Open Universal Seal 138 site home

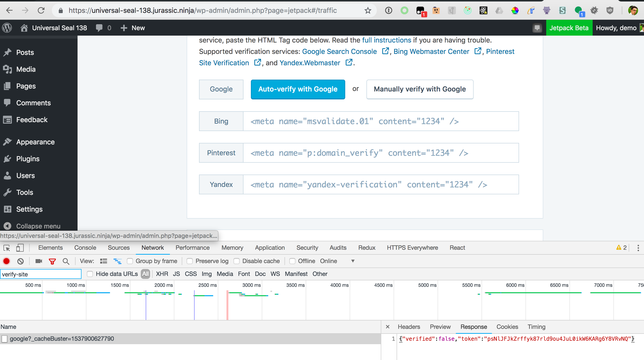(x=54, y=28)
